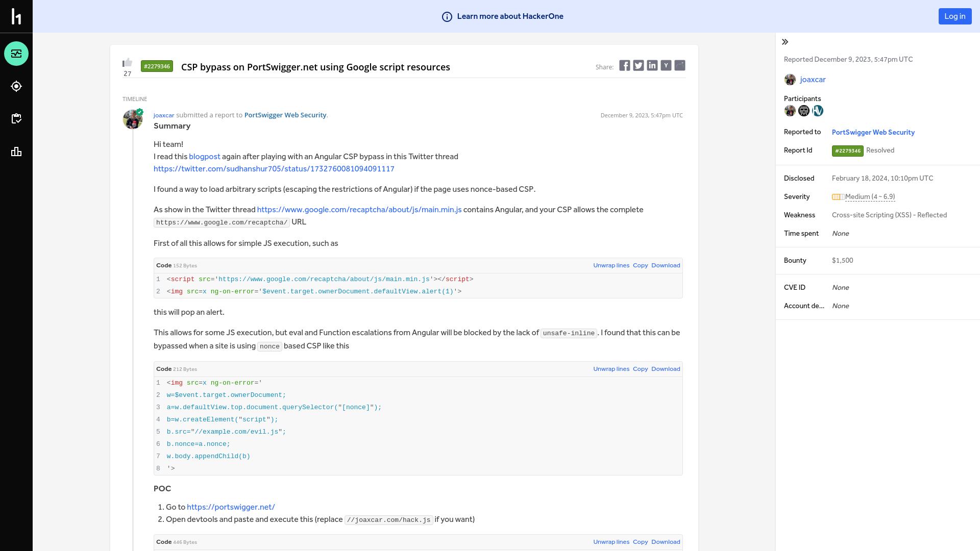Viewport: 980px width, 551px height.
Task: Click the inline code unsafe-inline
Action: click(569, 333)
